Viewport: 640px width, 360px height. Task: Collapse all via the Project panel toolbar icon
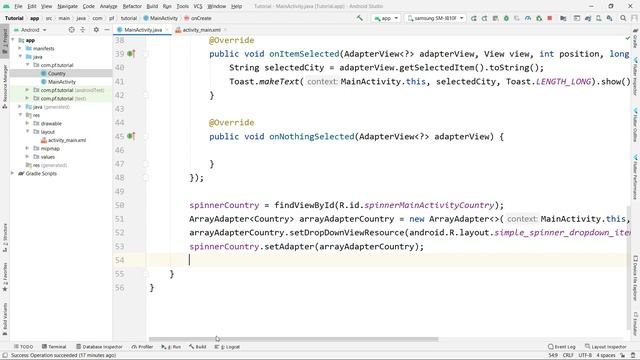(x=82, y=30)
